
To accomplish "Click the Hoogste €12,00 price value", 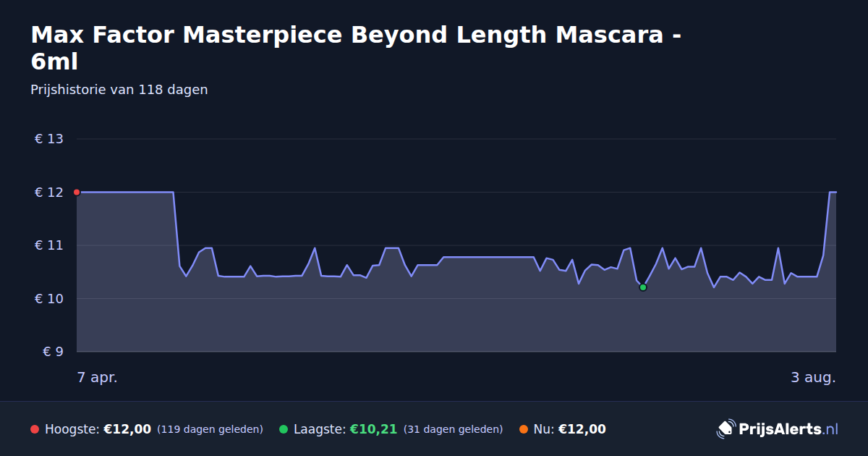I will click(x=127, y=429).
